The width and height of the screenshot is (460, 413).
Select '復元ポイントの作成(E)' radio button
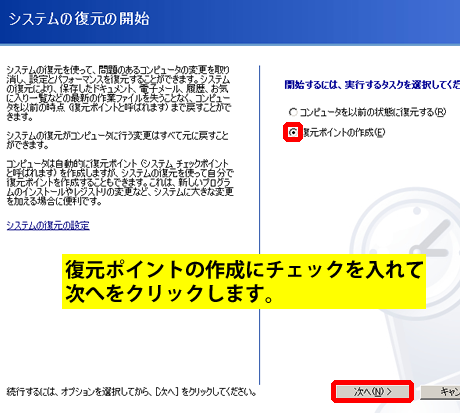tap(293, 133)
